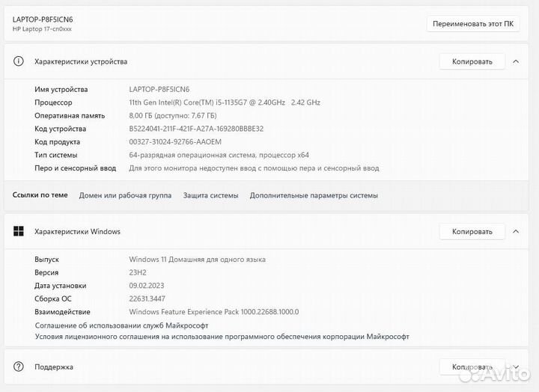Image resolution: width=539 pixels, height=392 pixels.
Task: Copy device specs with Копировать button
Action: tap(472, 61)
